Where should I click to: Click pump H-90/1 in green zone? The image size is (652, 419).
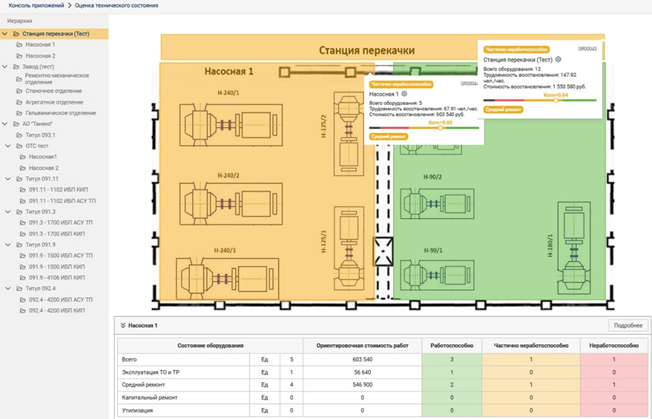437,275
